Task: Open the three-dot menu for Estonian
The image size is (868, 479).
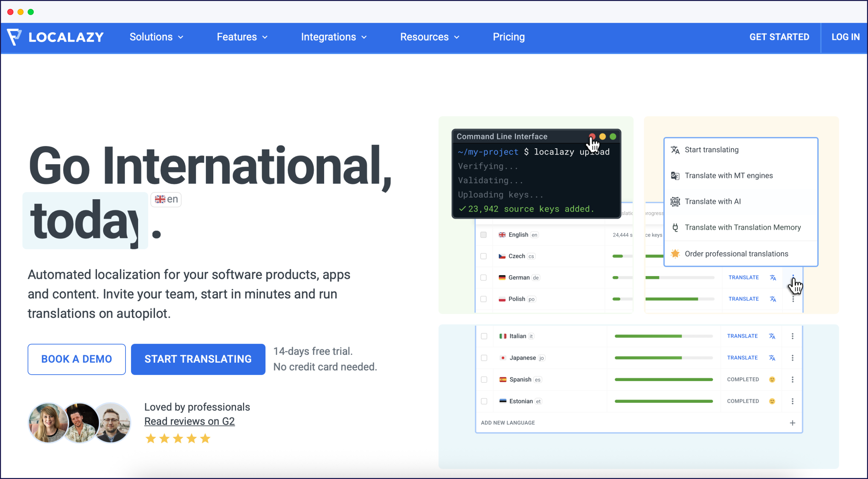Action: tap(792, 402)
